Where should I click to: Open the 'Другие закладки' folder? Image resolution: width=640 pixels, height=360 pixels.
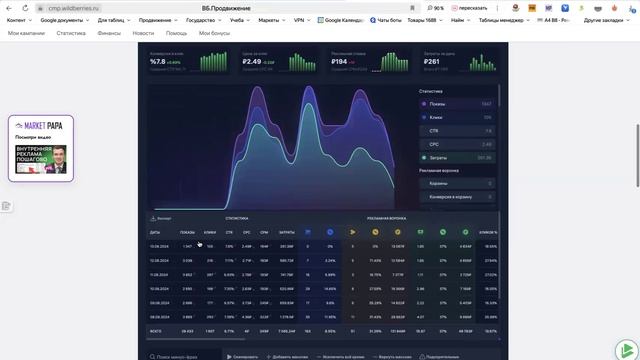coord(607,20)
